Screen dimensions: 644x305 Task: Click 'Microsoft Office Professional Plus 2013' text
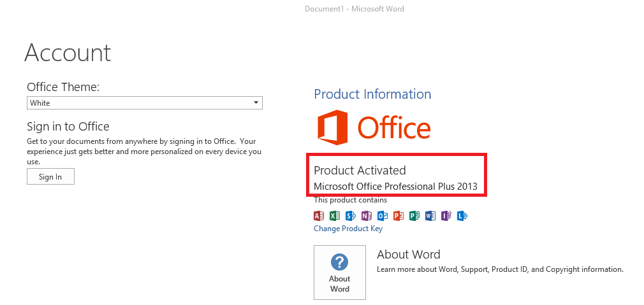tap(395, 187)
